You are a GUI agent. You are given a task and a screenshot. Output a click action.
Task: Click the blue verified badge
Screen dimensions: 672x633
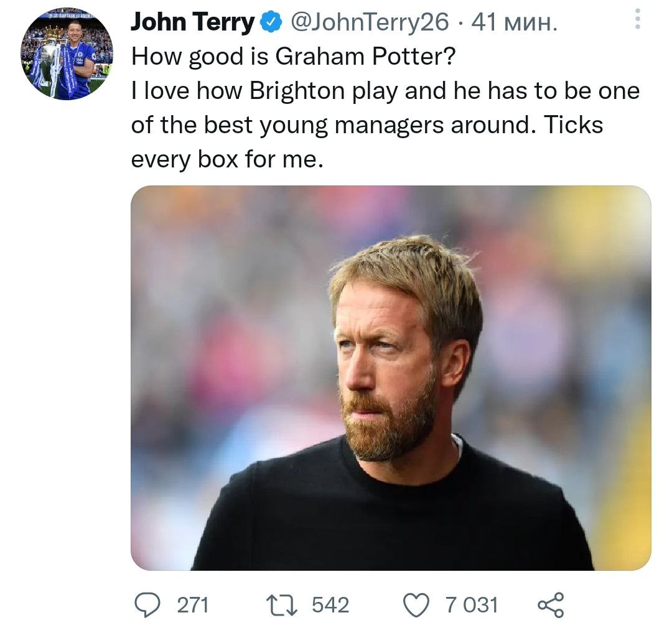pos(269,24)
